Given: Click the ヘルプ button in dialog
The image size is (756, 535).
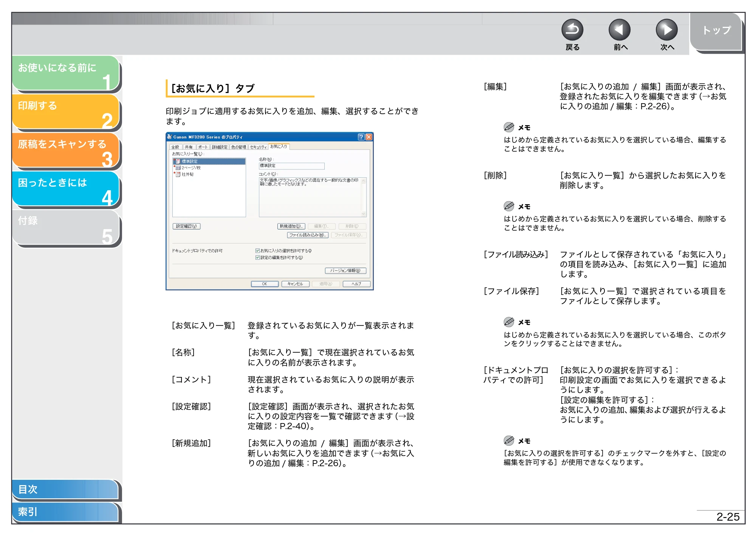Looking at the screenshot, I should click(356, 284).
